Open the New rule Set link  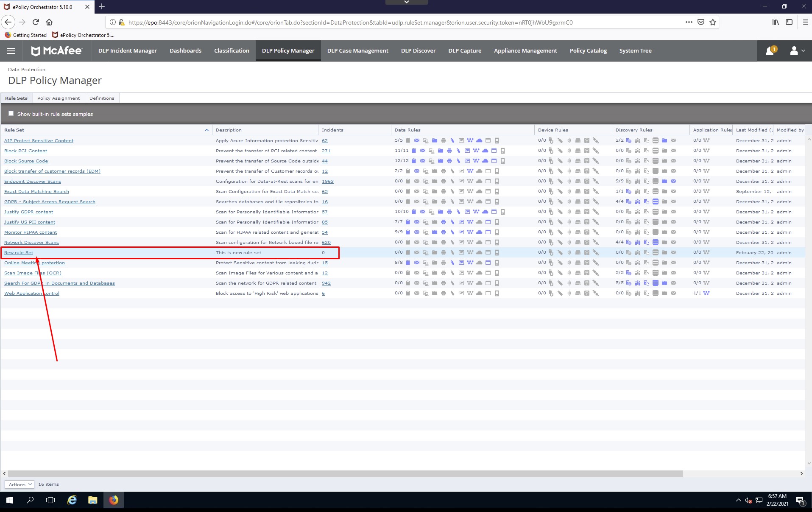click(19, 253)
